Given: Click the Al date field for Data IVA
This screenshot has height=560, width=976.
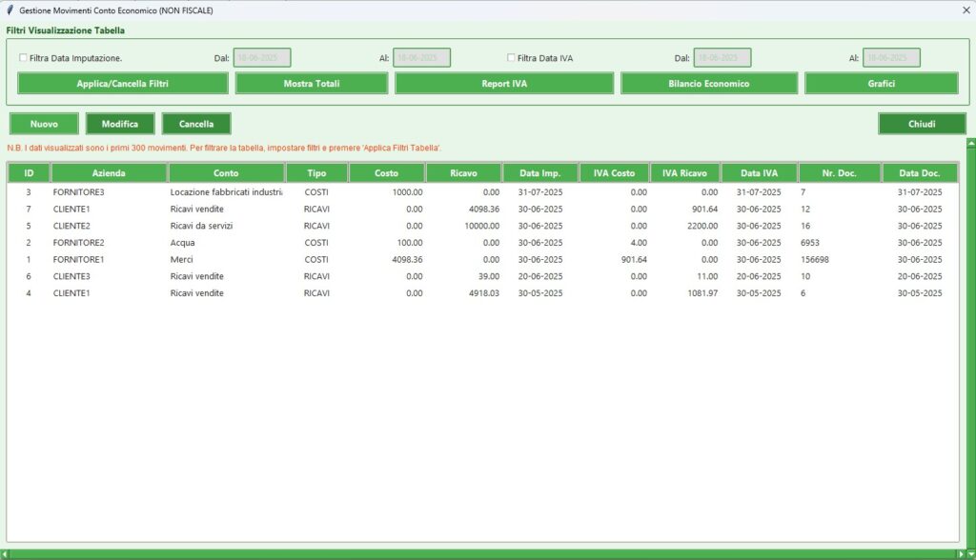Looking at the screenshot, I should 891,58.
